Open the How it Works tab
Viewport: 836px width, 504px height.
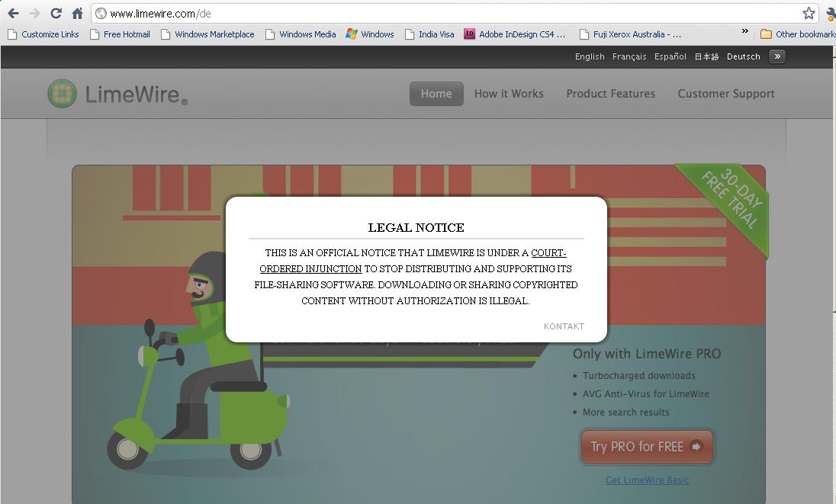509,94
